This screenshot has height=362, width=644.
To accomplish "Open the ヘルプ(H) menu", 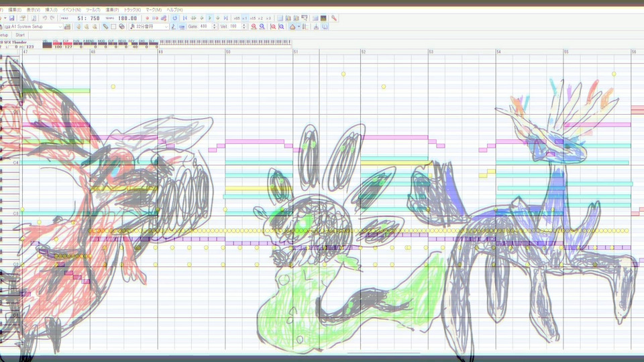I will (x=174, y=10).
